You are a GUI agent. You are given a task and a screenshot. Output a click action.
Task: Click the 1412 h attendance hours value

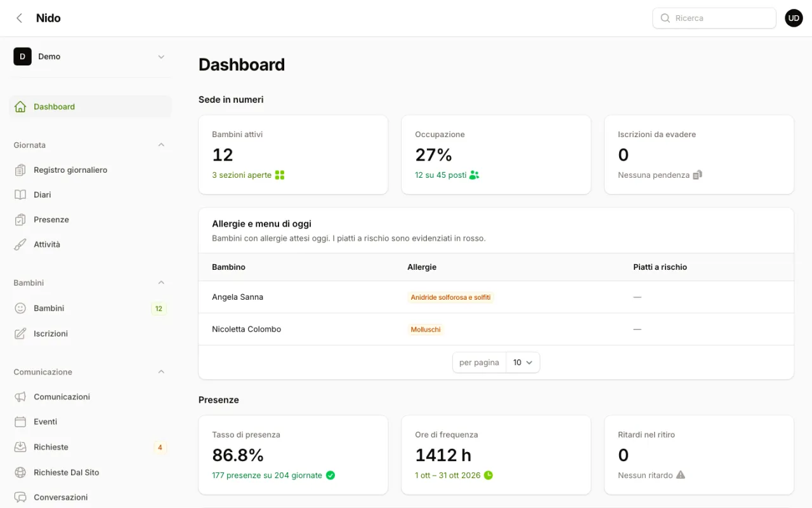pos(443,455)
